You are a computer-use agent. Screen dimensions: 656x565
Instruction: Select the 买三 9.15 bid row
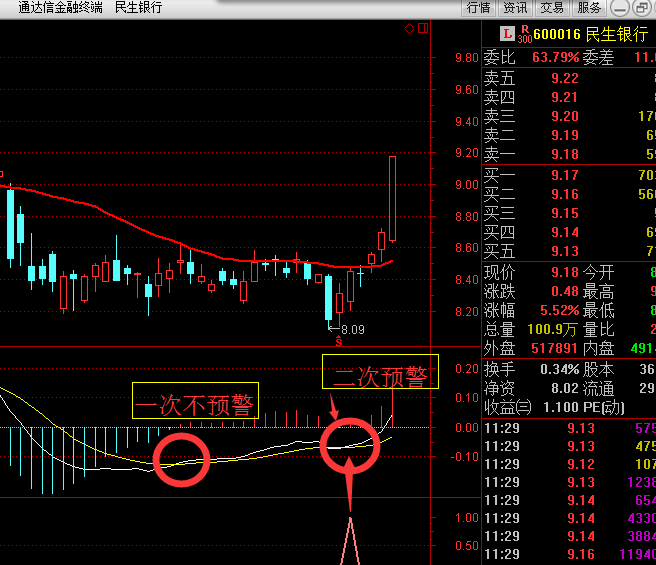569,213
